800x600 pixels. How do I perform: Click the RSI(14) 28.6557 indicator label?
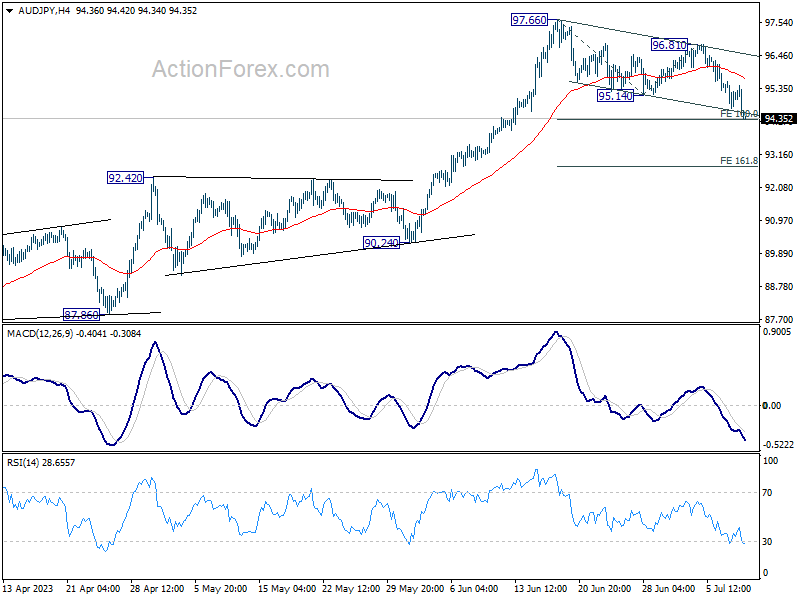pyautogui.click(x=41, y=463)
